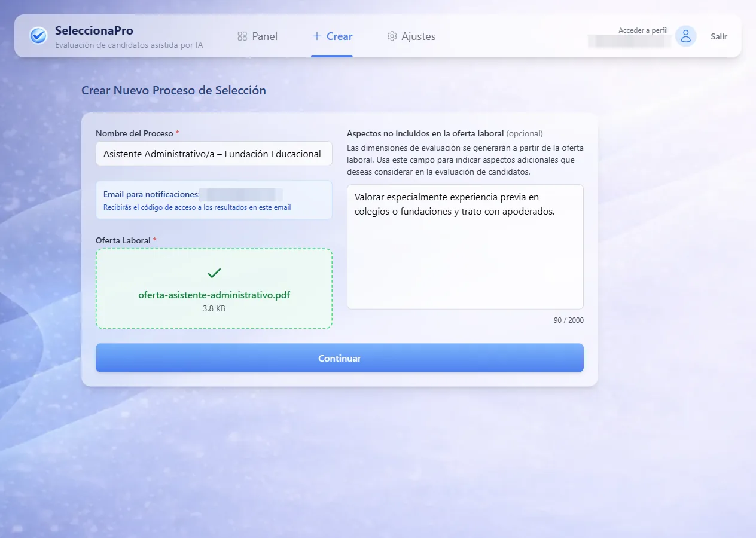756x538 pixels.
Task: Click the Email para notificaciones label
Action: [x=151, y=194]
